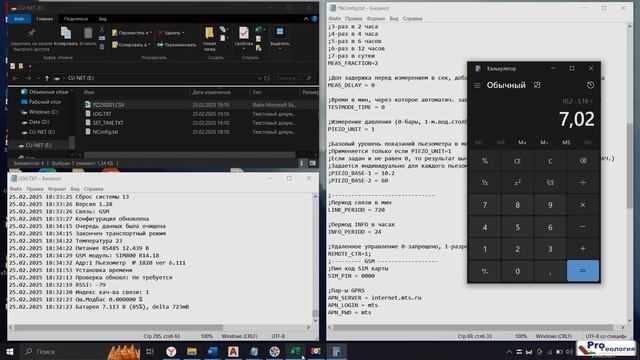Click the blue help icon in Explorer
Viewport: 640px width, 360px height.
pyautogui.click(x=314, y=19)
